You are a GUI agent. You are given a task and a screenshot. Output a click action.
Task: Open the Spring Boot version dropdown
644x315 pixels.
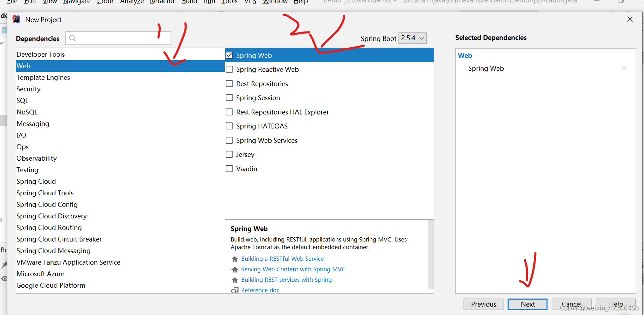(x=413, y=38)
